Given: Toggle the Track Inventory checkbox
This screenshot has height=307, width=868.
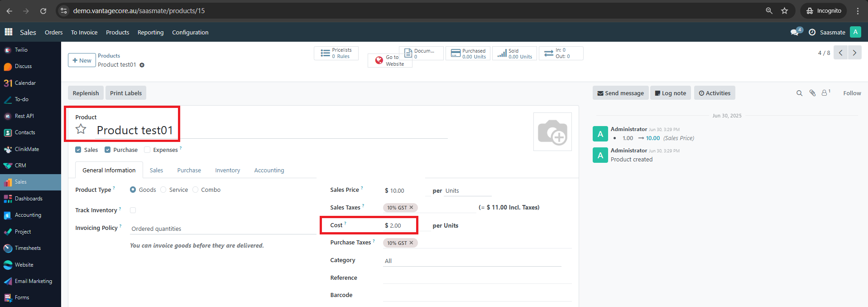Looking at the screenshot, I should click(x=133, y=210).
